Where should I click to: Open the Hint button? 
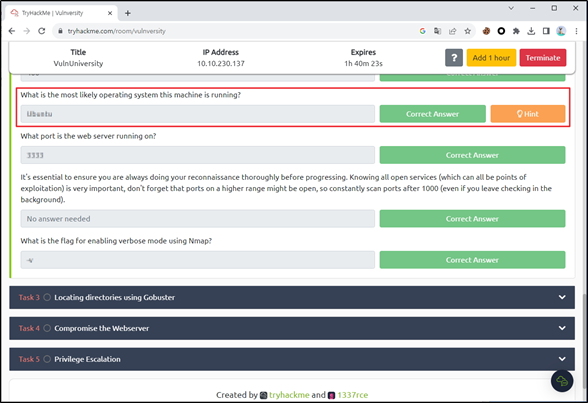pyautogui.click(x=528, y=114)
